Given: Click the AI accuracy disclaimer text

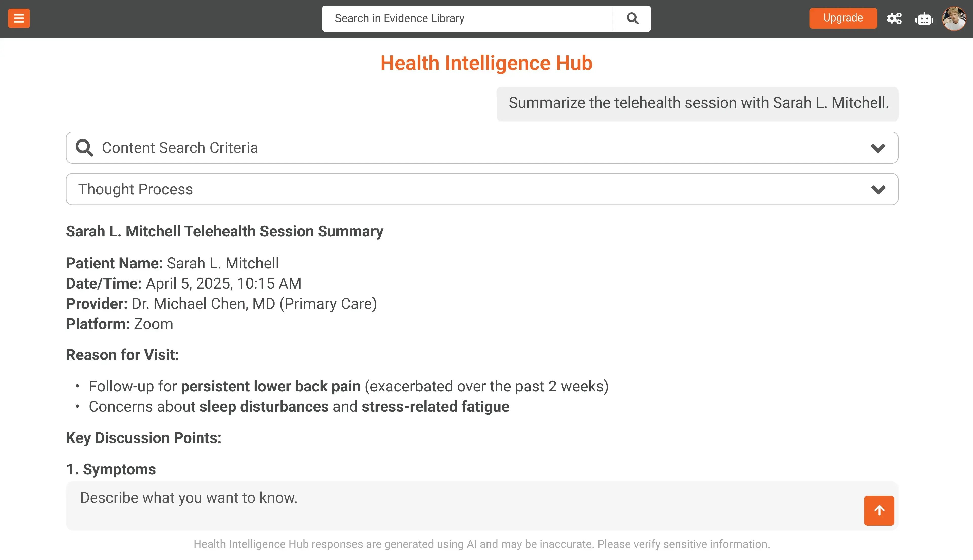Looking at the screenshot, I should [x=481, y=544].
